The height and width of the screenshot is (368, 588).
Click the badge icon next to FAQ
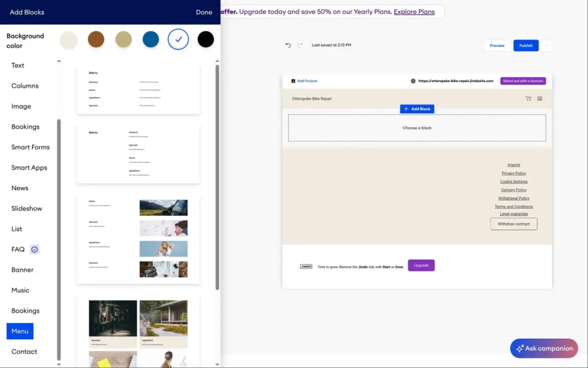point(34,250)
